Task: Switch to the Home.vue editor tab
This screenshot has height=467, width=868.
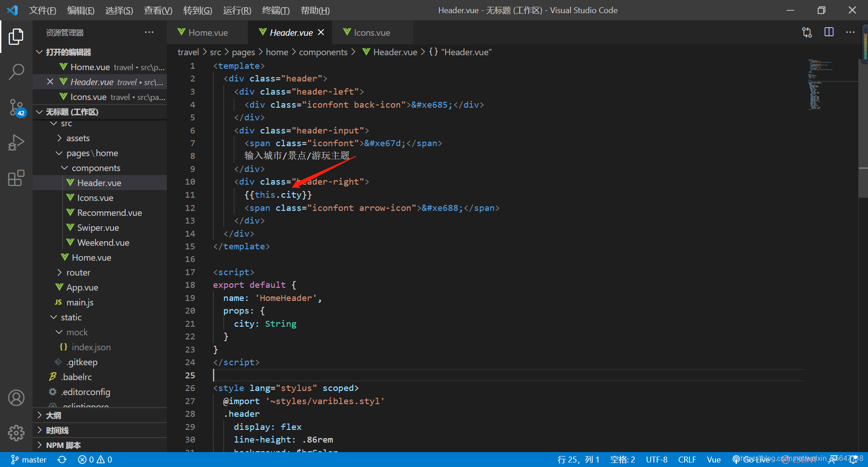Action: pyautogui.click(x=208, y=32)
